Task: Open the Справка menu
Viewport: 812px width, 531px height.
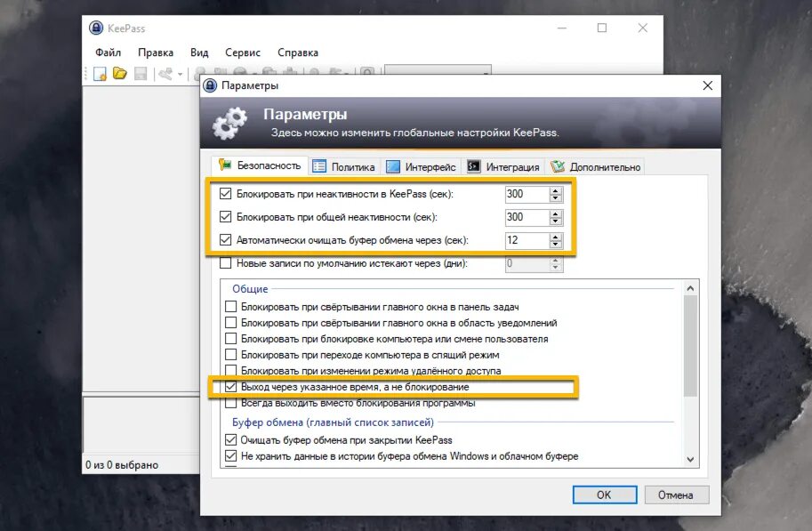Action: tap(298, 52)
